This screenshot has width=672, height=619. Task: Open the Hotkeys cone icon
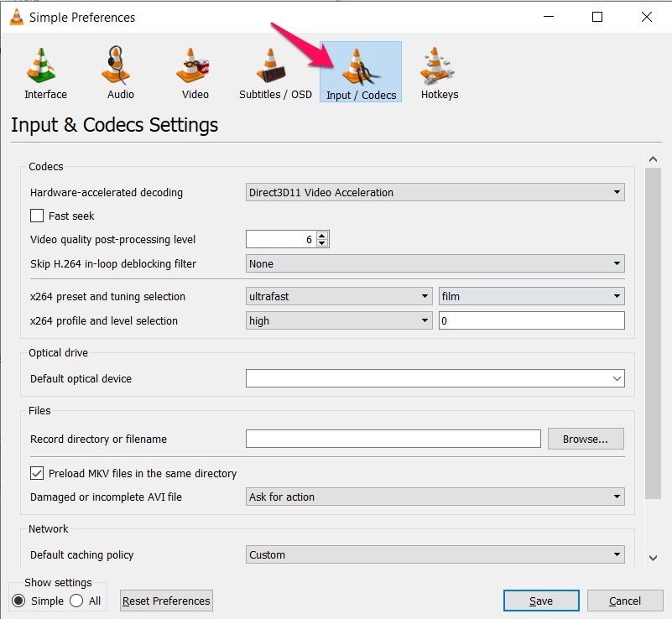point(437,65)
